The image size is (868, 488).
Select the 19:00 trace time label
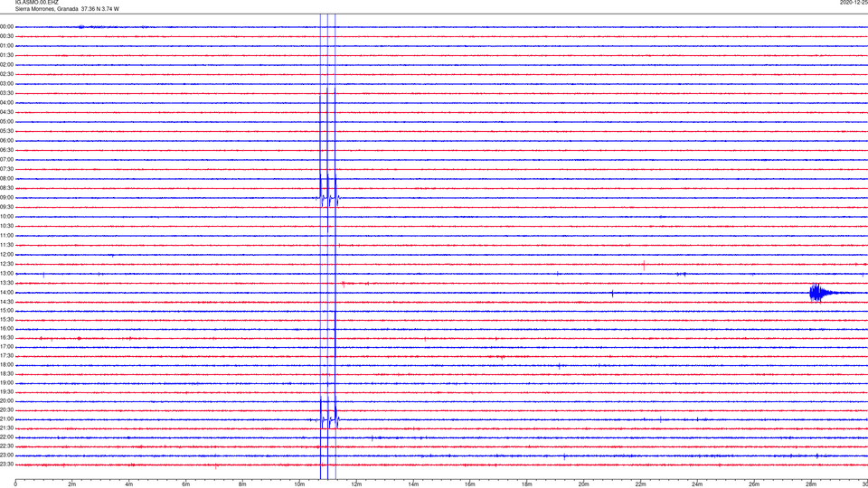point(6,383)
